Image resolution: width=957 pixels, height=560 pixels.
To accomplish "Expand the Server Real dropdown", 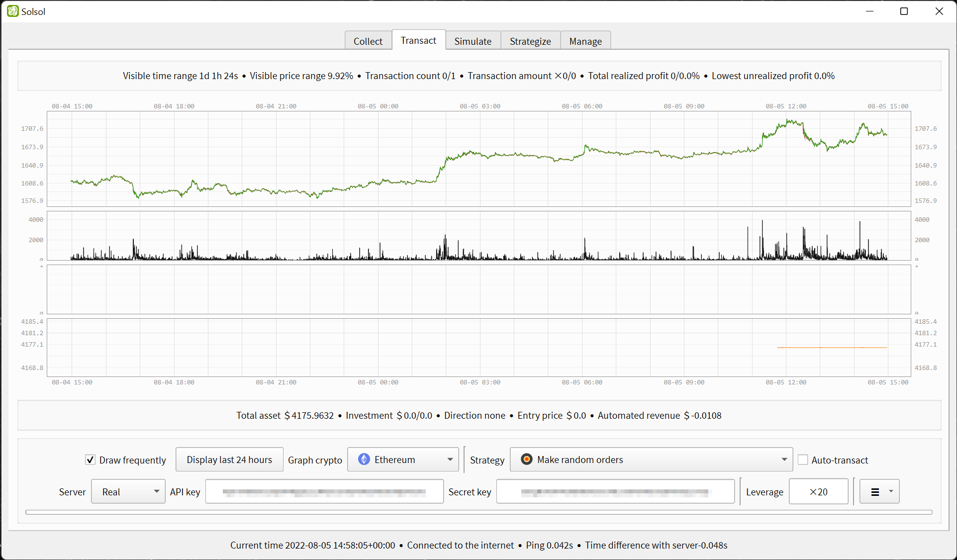I will [x=128, y=491].
